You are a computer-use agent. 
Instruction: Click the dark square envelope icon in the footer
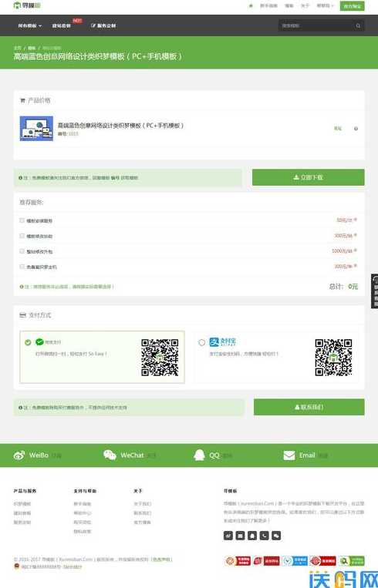tap(240, 536)
